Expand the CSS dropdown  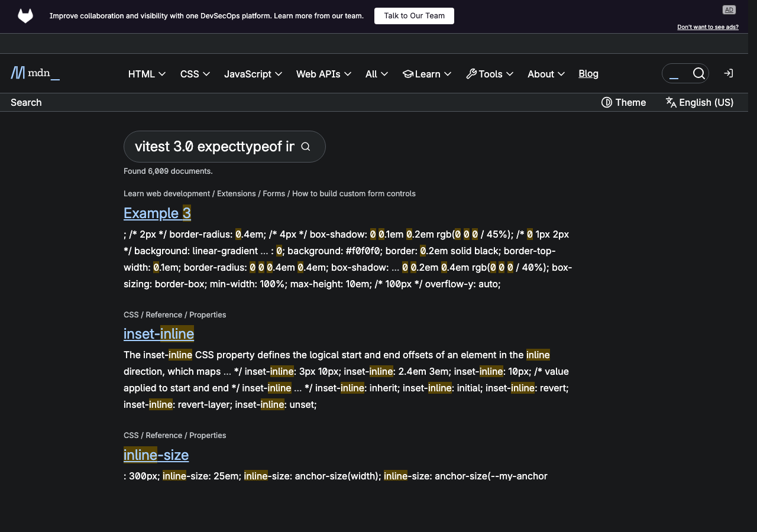[x=195, y=74]
